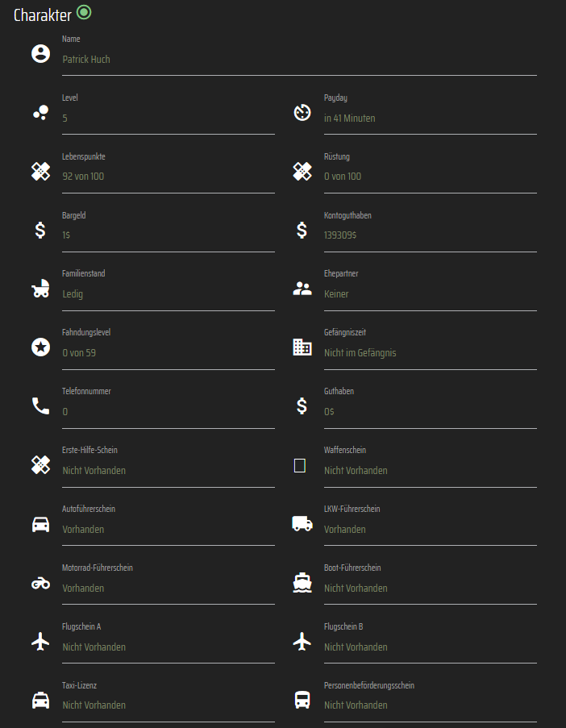
Task: Click the 'Gefängniszeit' label
Action: [x=345, y=332]
